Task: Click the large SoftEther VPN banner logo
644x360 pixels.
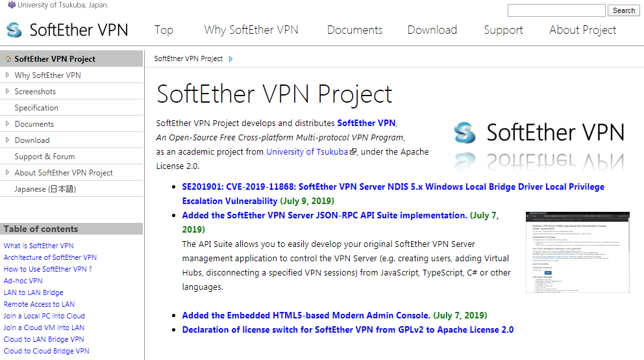Action: point(539,145)
